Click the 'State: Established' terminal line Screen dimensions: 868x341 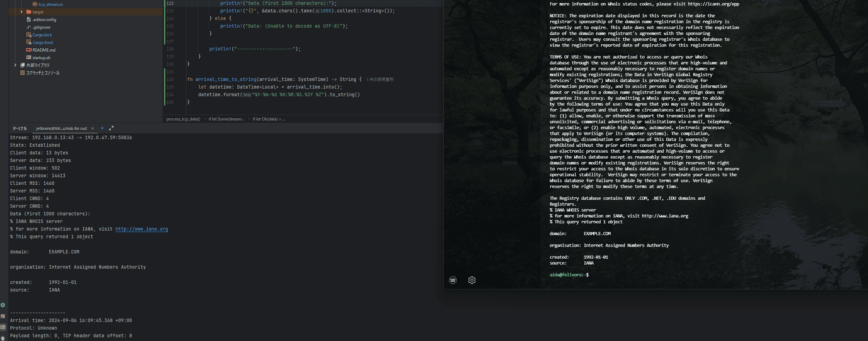point(35,145)
